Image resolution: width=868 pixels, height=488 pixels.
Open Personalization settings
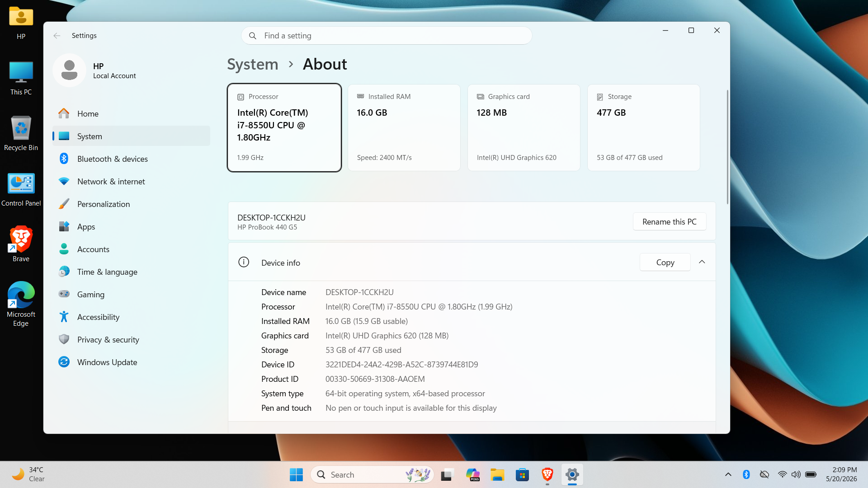[131, 204]
